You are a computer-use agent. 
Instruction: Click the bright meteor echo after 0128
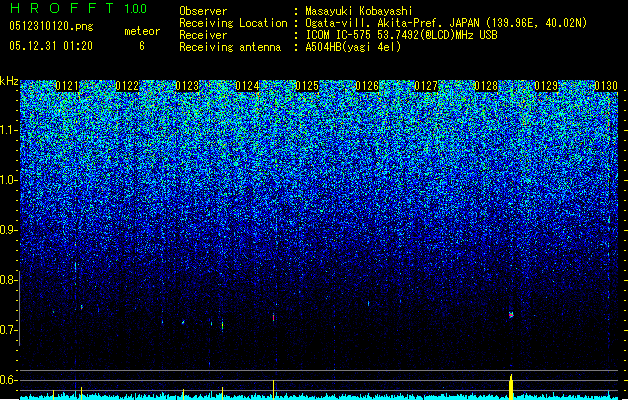[x=511, y=315]
